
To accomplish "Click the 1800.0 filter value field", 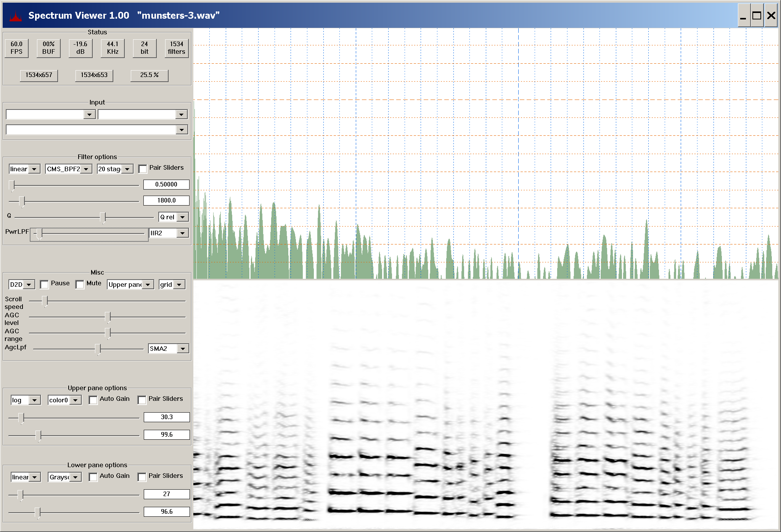I will click(x=166, y=201).
